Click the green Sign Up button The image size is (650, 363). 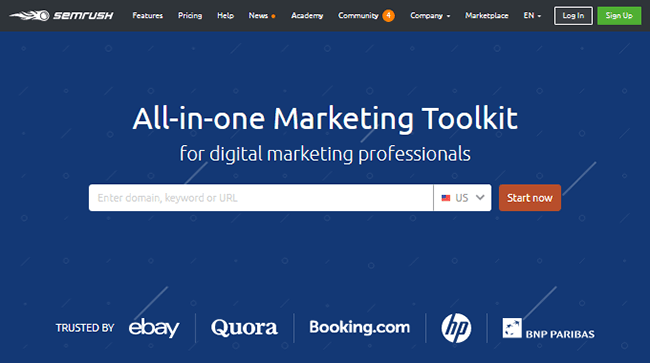(x=619, y=16)
